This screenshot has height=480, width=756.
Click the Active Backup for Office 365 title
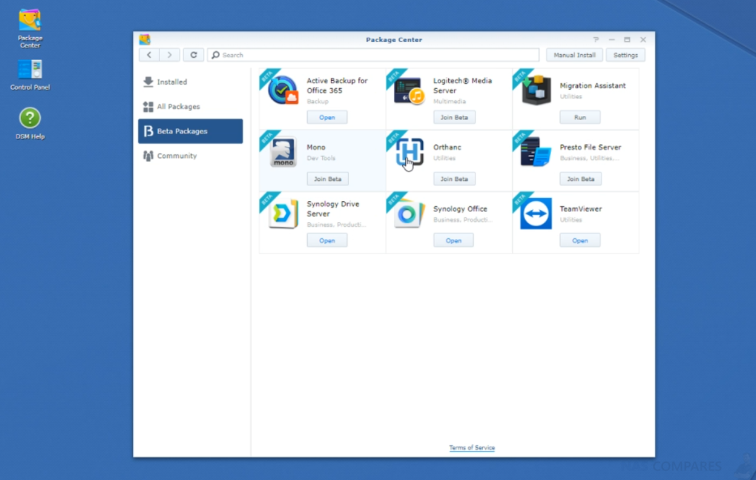coord(337,86)
